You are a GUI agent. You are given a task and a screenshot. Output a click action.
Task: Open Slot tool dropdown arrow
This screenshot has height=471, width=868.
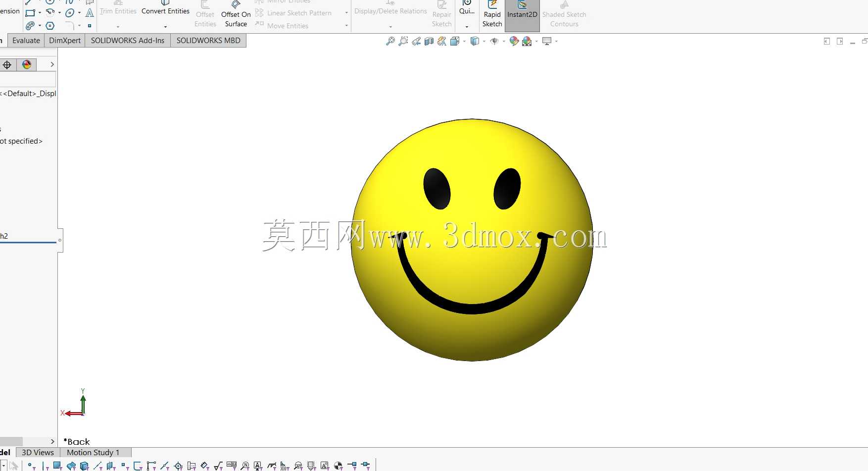point(40,26)
